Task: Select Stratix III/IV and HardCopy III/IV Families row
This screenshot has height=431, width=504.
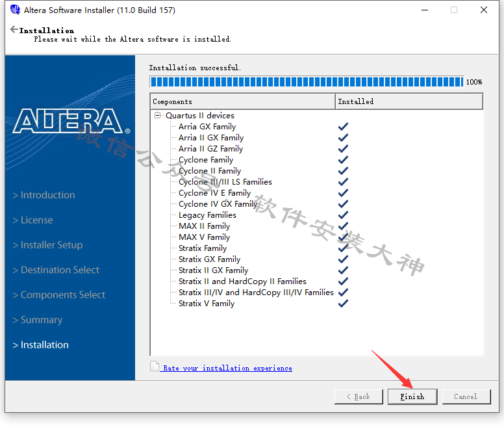Action: pos(256,293)
